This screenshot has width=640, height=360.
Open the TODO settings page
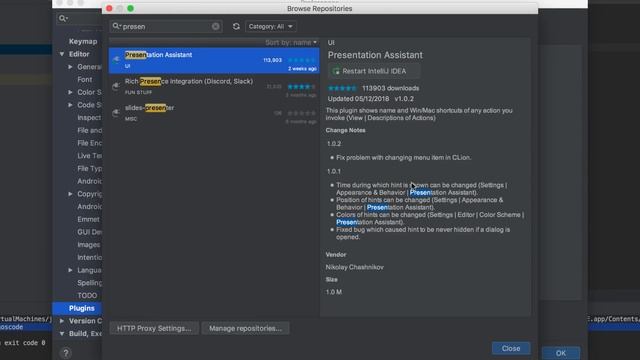pos(87,296)
